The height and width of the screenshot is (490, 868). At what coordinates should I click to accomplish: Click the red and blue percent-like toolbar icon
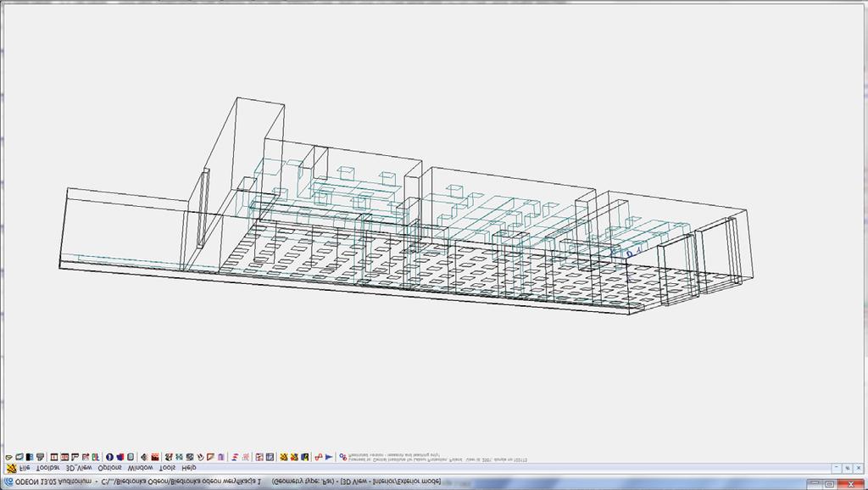[343, 457]
